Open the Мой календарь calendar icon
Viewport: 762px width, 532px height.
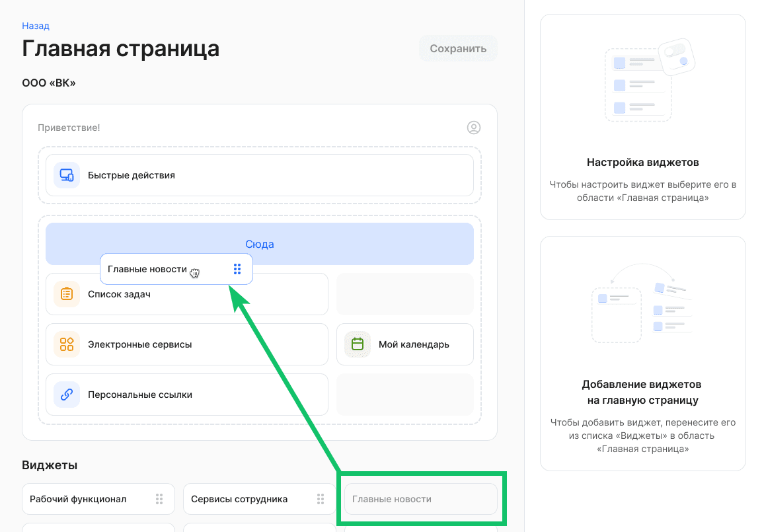pyautogui.click(x=356, y=344)
